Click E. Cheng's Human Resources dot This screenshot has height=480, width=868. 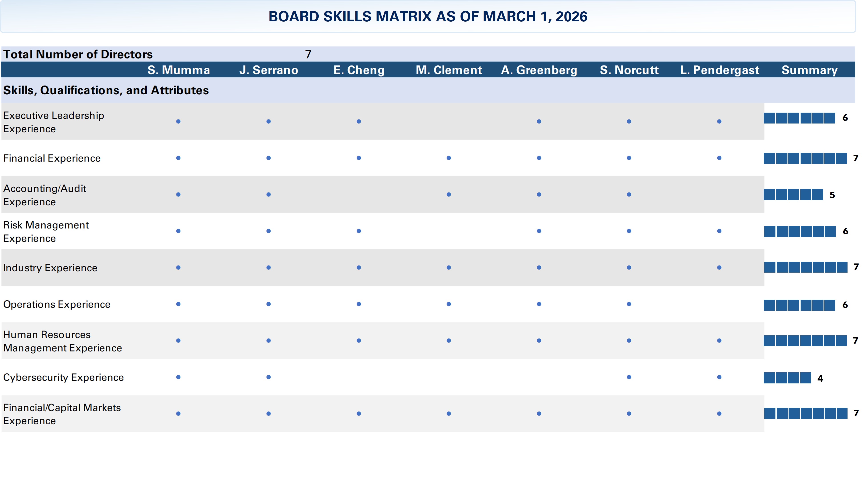[x=359, y=340]
